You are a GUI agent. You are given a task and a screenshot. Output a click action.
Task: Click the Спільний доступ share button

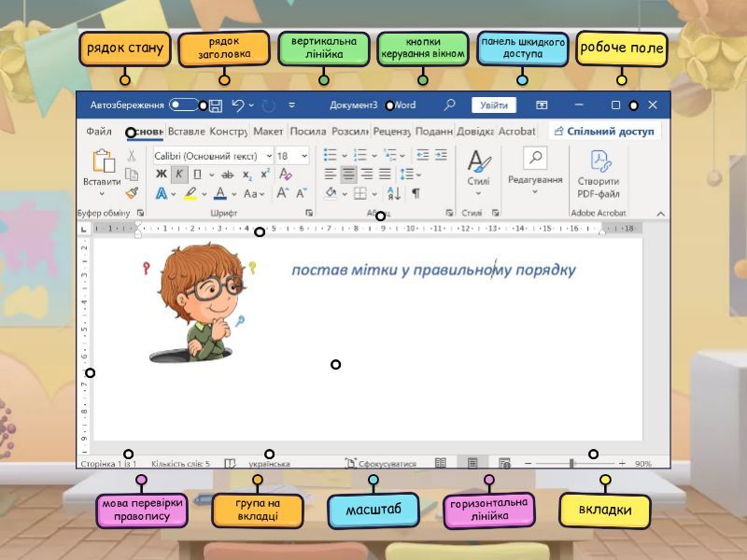(603, 132)
